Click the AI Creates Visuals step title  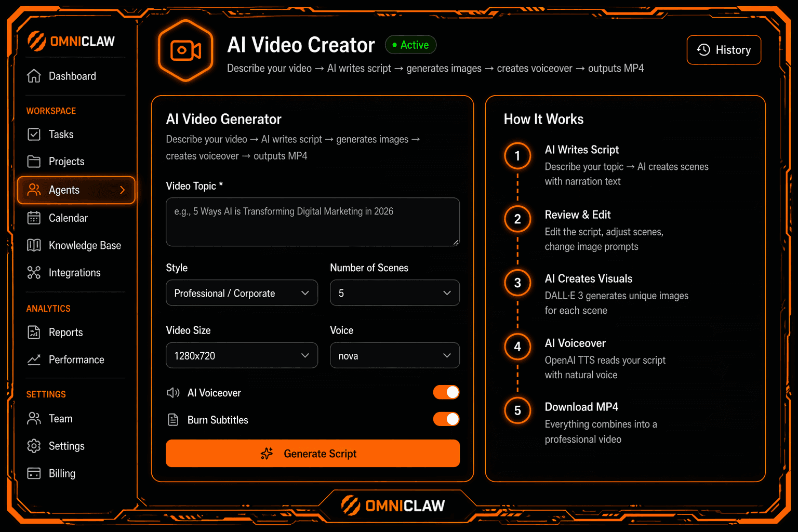589,279
